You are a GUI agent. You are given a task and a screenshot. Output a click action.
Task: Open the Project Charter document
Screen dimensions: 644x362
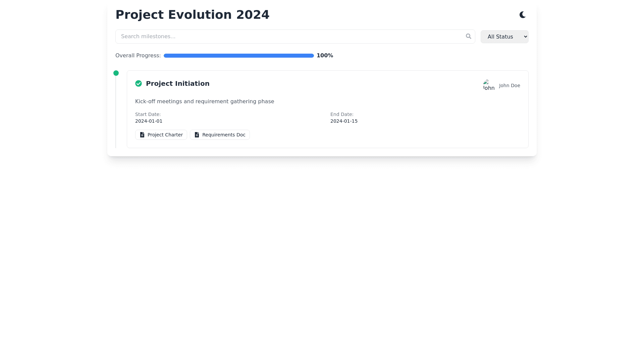pyautogui.click(x=161, y=135)
